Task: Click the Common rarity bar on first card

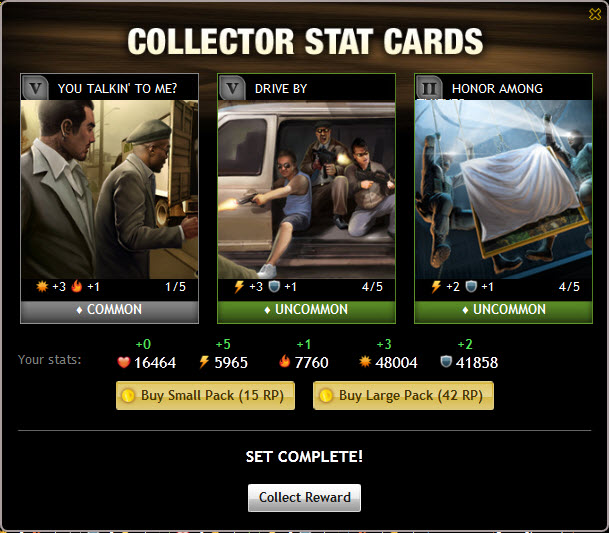Action: point(110,310)
